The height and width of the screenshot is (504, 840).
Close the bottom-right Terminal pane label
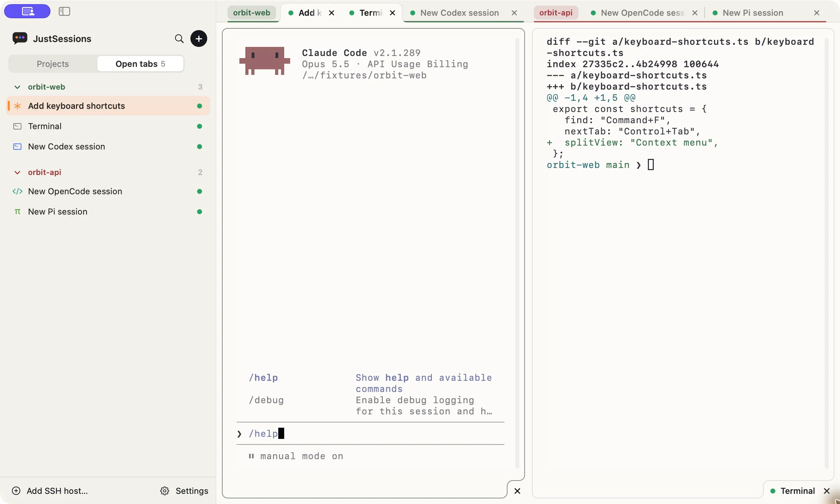827,491
